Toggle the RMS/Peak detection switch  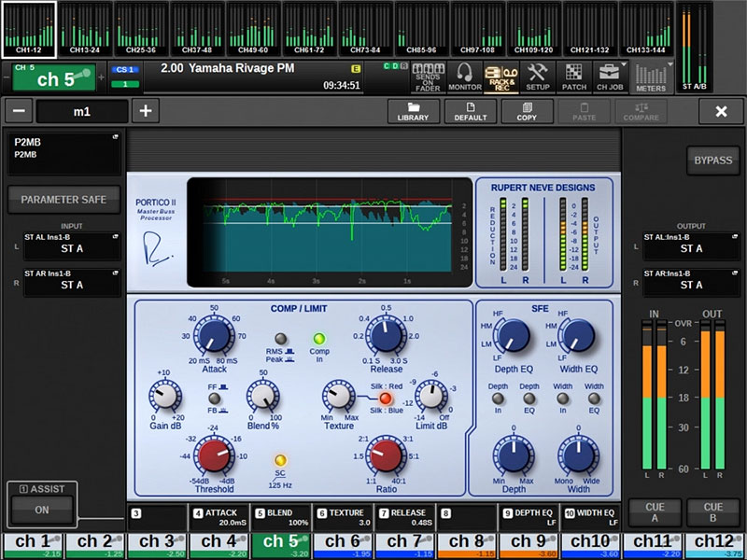click(281, 339)
